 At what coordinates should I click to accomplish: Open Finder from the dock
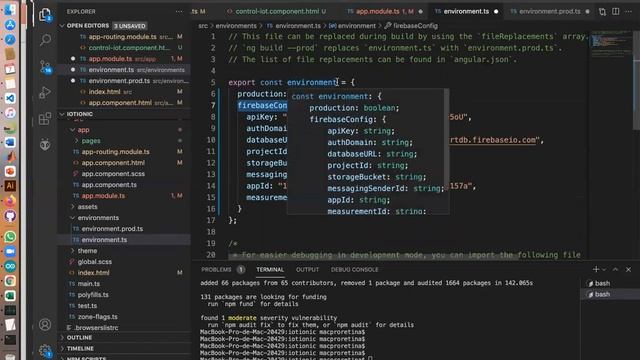click(x=10, y=10)
